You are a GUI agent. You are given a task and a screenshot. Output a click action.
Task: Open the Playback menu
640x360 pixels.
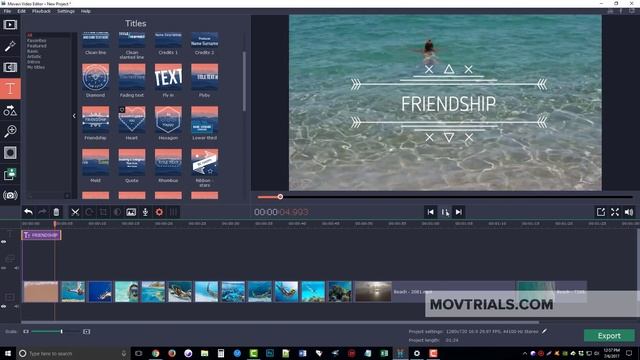tap(41, 11)
